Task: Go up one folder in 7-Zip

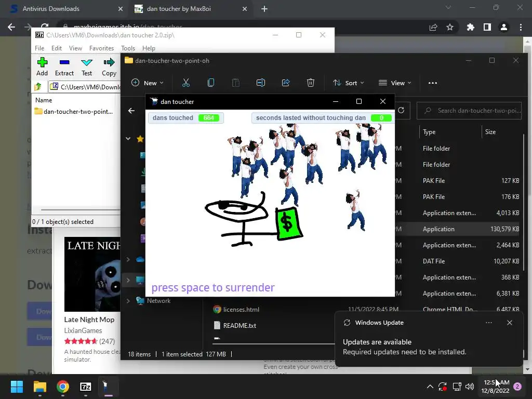Action: 38,87
